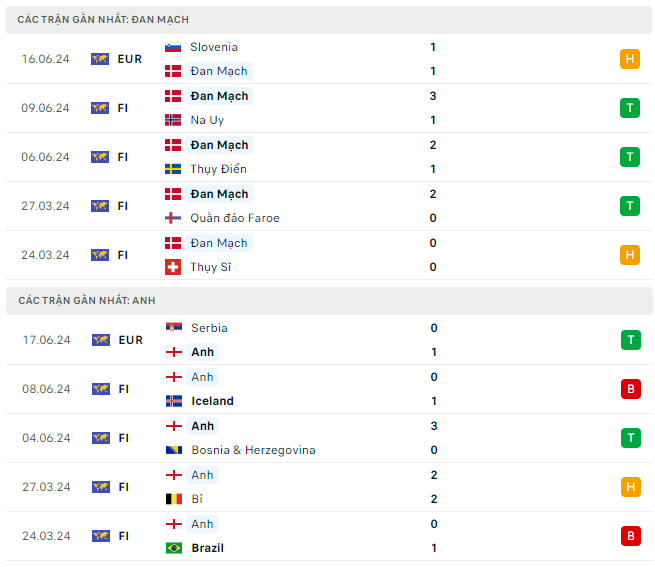Click the orange H badge for Slovenia match

[629, 59]
